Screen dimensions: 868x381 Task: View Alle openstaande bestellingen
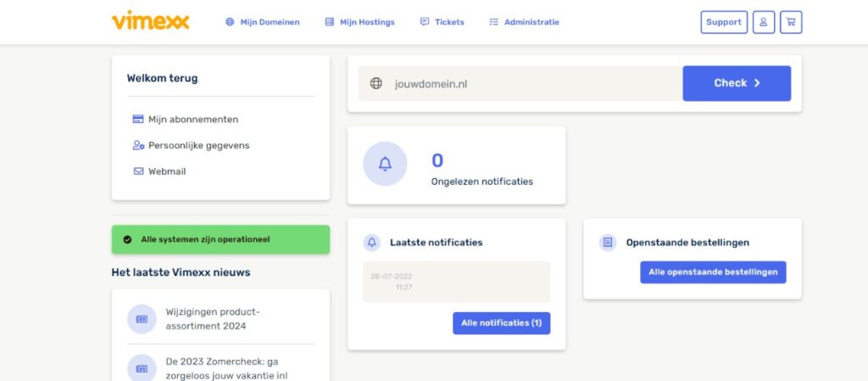[713, 272]
